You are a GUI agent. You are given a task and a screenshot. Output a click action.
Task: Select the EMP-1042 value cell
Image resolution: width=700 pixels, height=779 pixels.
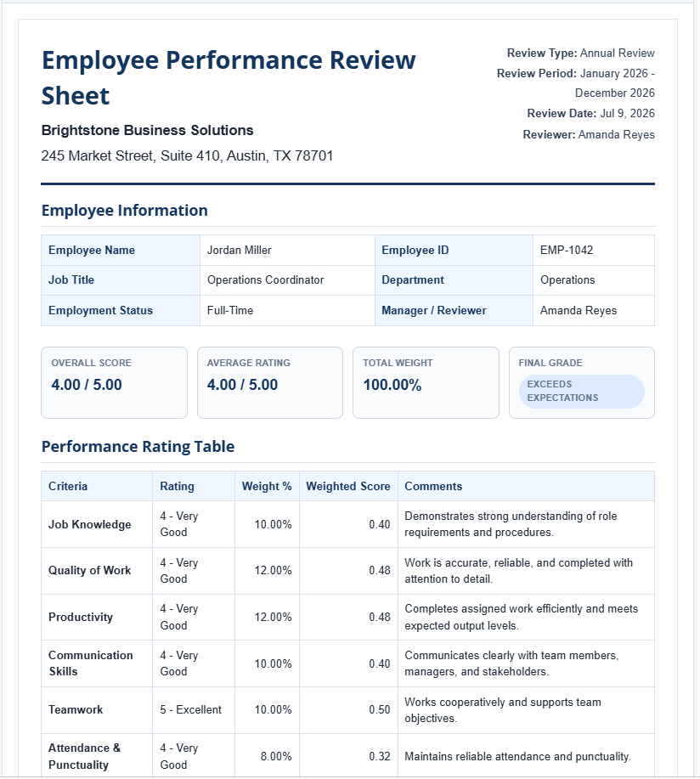[594, 251]
